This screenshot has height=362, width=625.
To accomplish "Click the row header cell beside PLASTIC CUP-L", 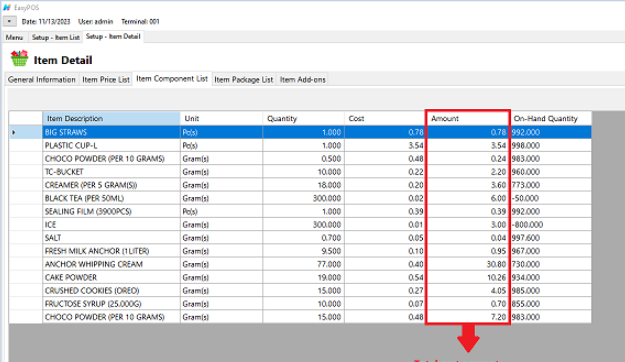I will click(26, 146).
